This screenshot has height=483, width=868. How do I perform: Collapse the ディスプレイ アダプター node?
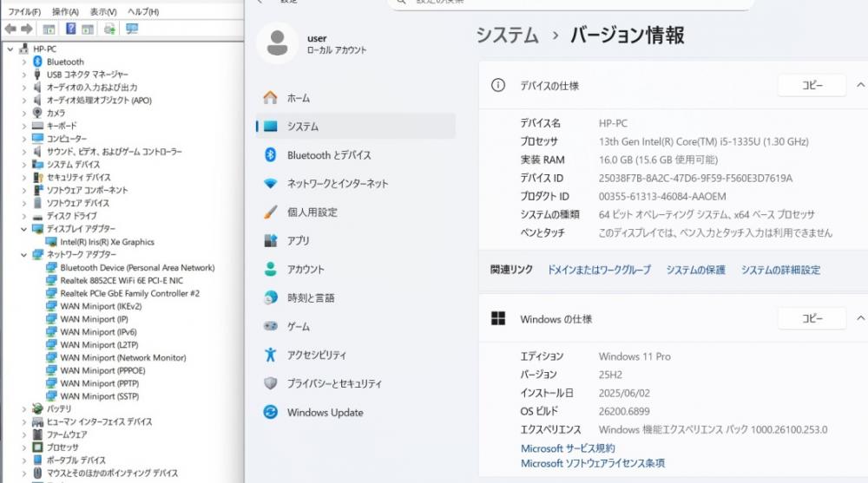(x=23, y=229)
